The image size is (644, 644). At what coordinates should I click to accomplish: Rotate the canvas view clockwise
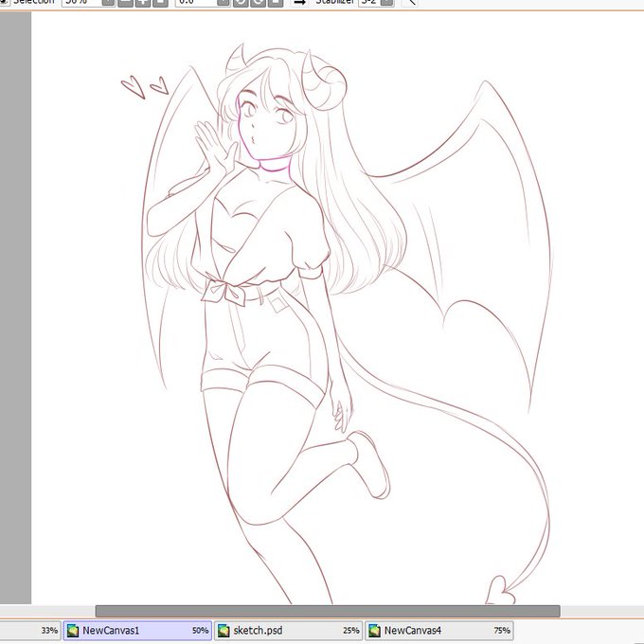pyautogui.click(x=258, y=3)
